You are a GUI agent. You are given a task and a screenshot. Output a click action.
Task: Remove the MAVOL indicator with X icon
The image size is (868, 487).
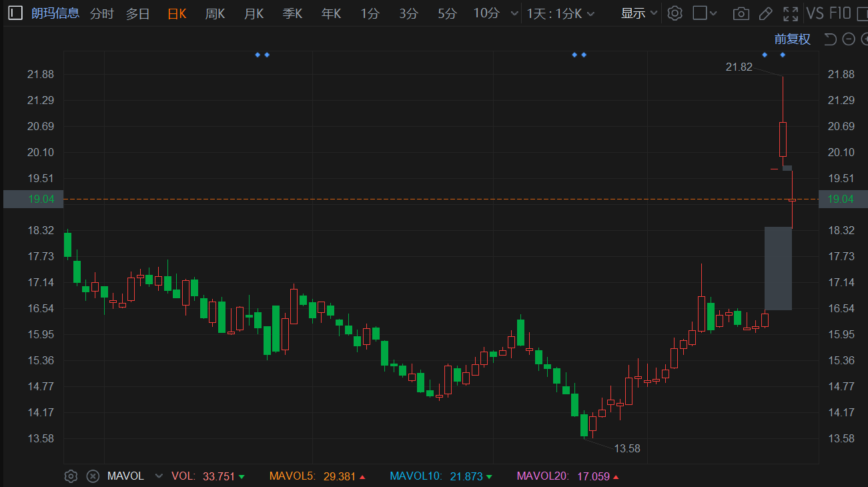(x=93, y=476)
